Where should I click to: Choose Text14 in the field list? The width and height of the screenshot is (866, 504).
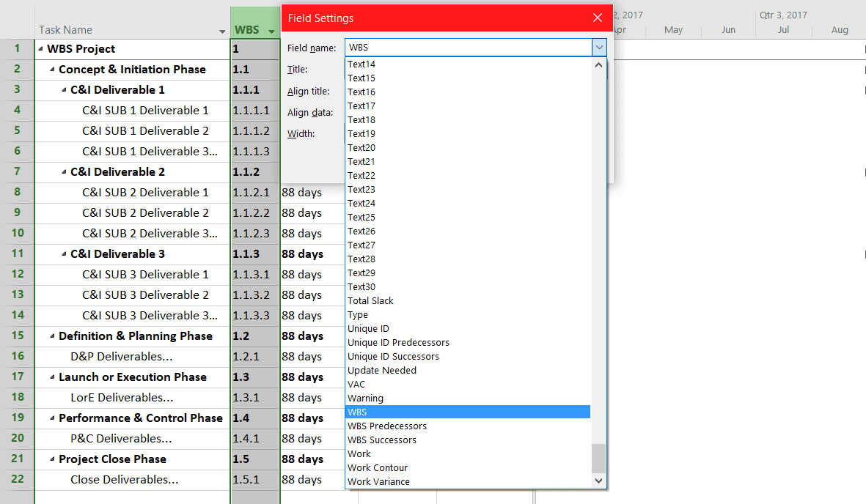click(469, 64)
